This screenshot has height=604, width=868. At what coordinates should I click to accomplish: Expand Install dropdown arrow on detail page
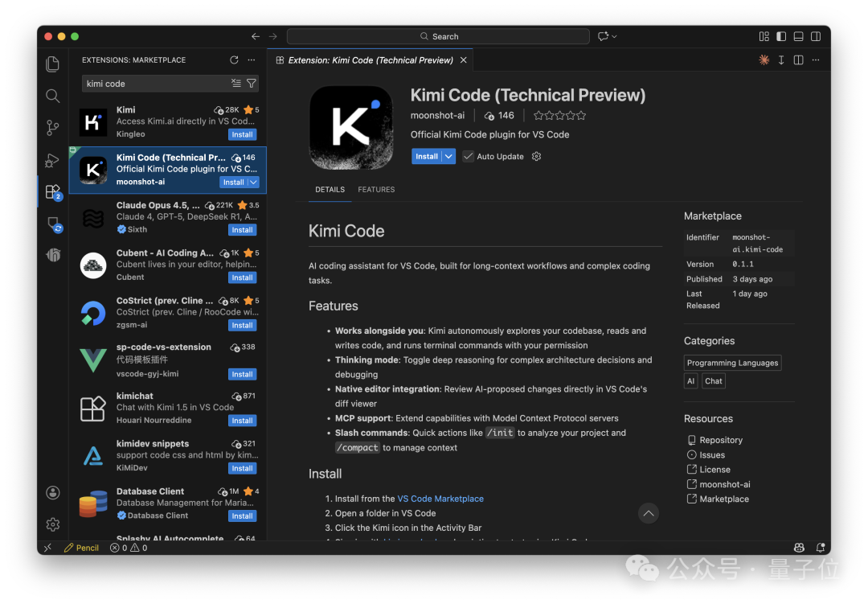[x=449, y=156]
